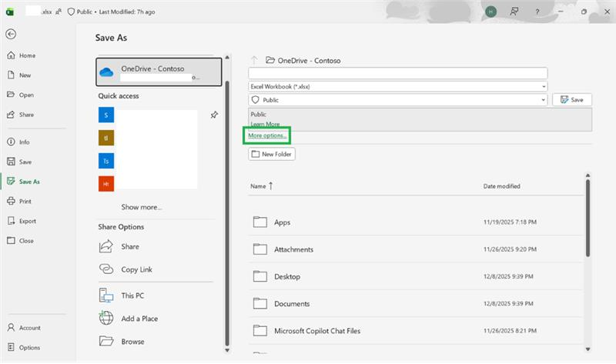This screenshot has width=616, height=364.
Task: Click the Apps folder date 11/19/2025 7:18 PM
Action: 510,222
